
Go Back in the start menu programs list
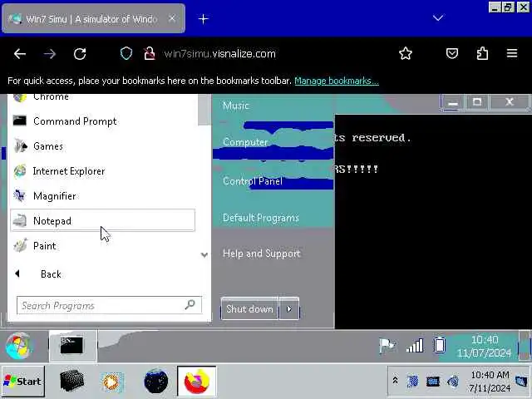tap(51, 273)
